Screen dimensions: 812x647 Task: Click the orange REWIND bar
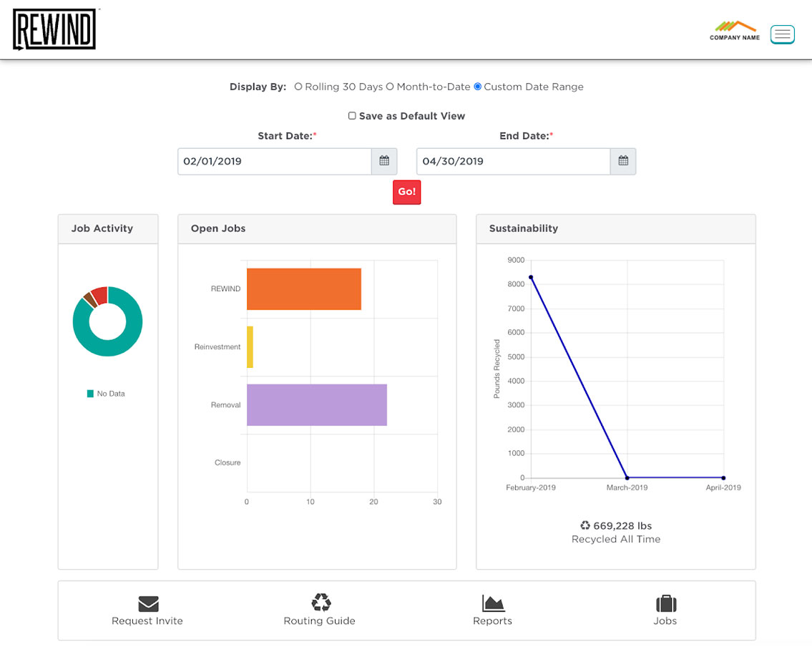(303, 289)
